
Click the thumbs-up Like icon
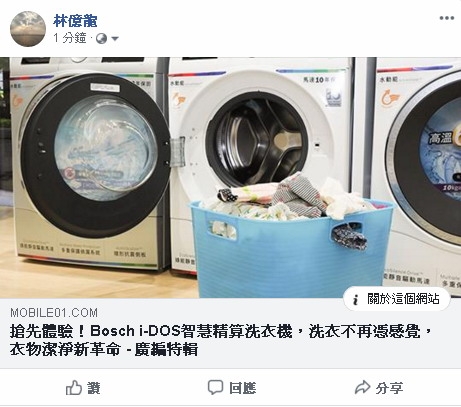pyautogui.click(x=74, y=388)
